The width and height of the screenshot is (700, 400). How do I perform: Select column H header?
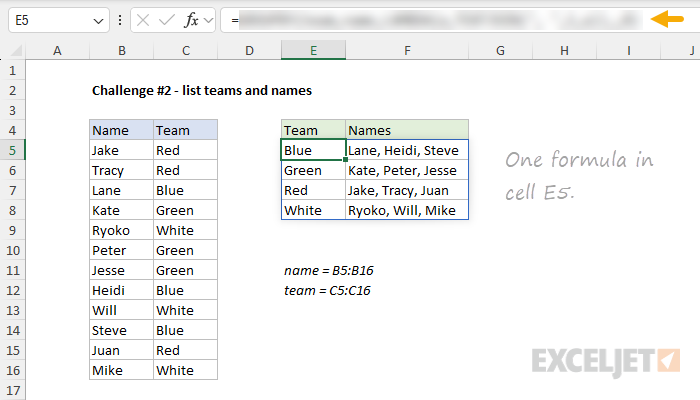coord(564,50)
